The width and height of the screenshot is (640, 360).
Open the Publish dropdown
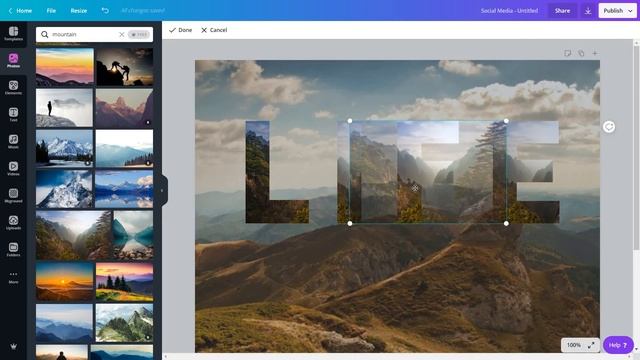pyautogui.click(x=618, y=11)
